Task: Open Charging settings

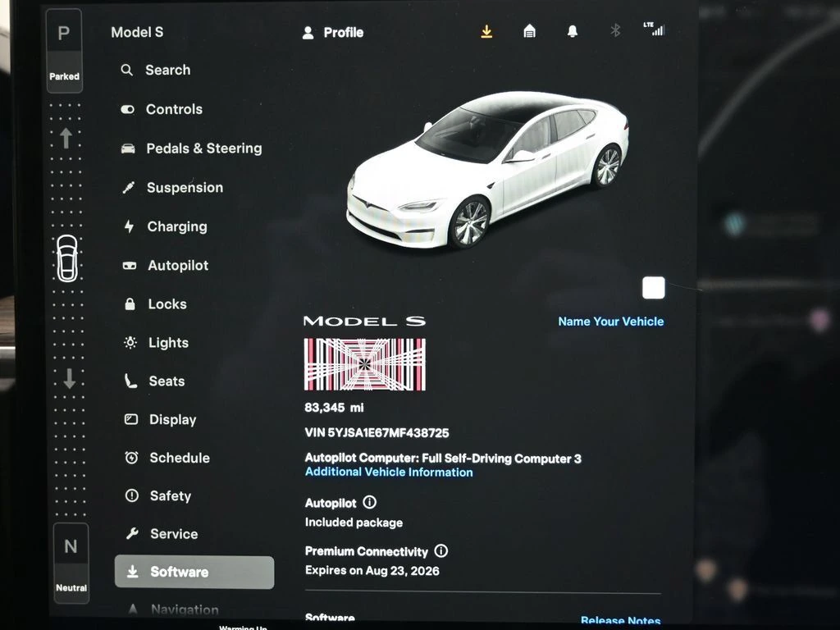Action: click(x=176, y=226)
